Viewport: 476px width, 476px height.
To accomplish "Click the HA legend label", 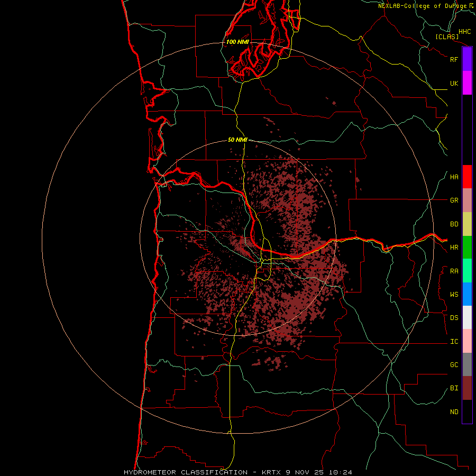I will coord(454,177).
